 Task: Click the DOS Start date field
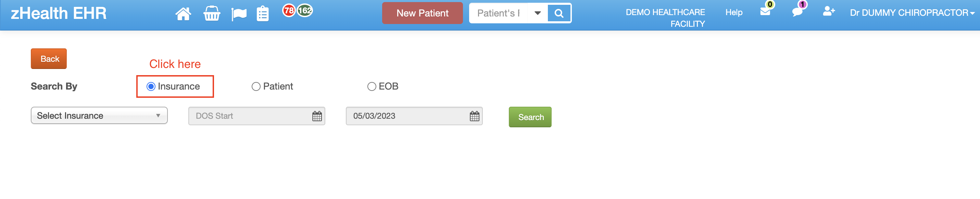pyautogui.click(x=256, y=116)
